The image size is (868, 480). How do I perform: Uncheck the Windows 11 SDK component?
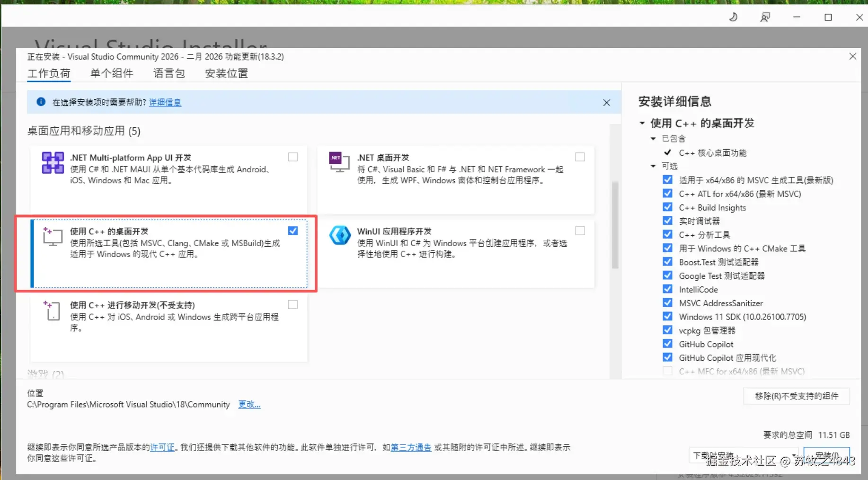667,317
